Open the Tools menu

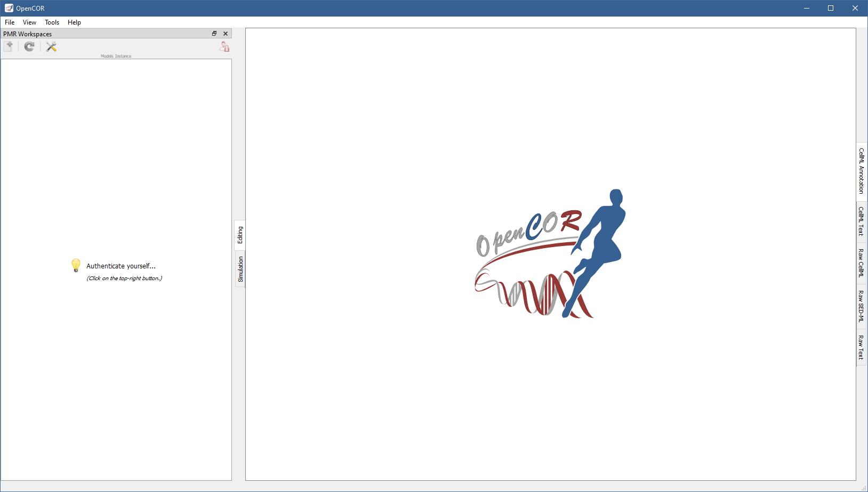click(52, 22)
